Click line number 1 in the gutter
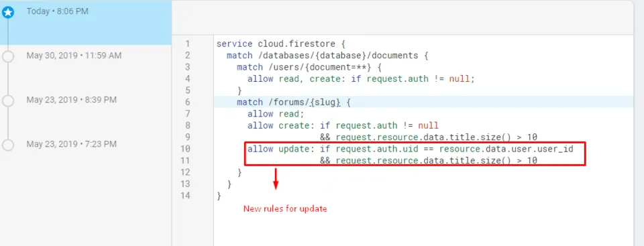Screen dimensions: 644x246 (187, 44)
